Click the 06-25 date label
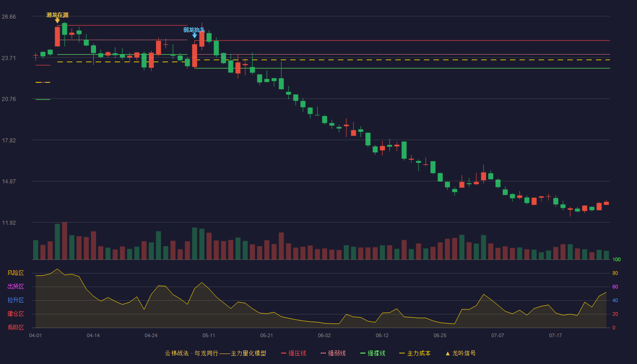The image size is (637, 364). coord(440,335)
